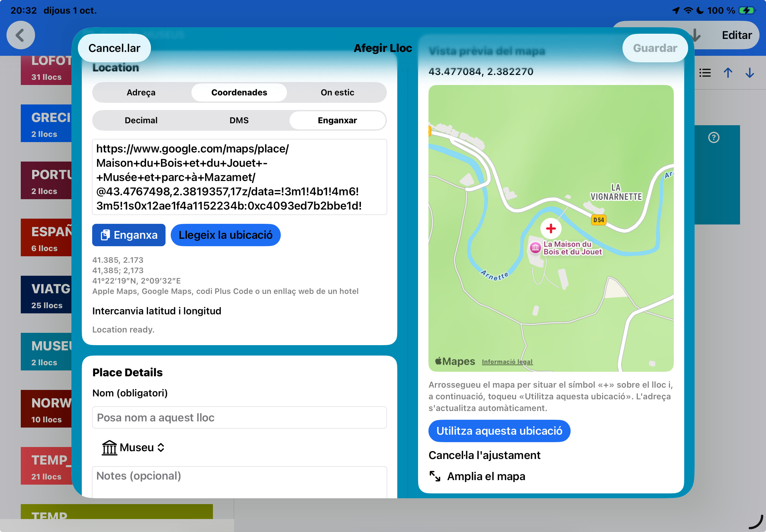The width and height of the screenshot is (766, 532).
Task: Click the Nom (obligatori) input field
Action: tap(240, 417)
